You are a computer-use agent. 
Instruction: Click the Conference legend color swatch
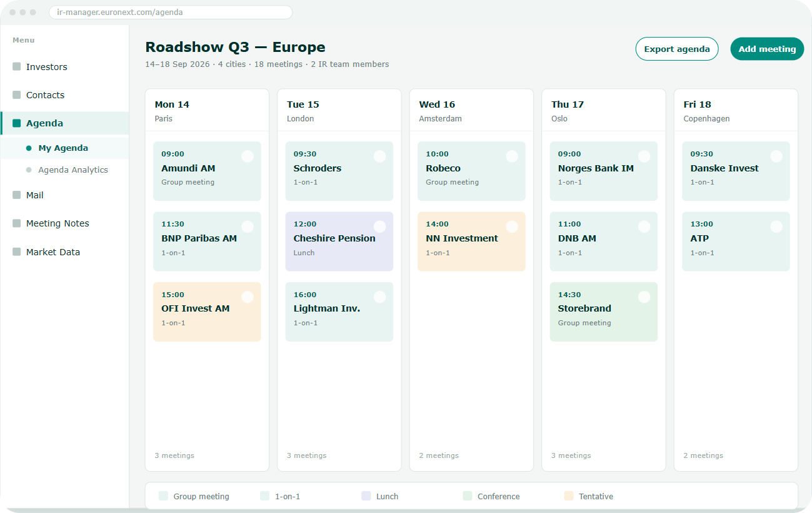click(x=468, y=496)
